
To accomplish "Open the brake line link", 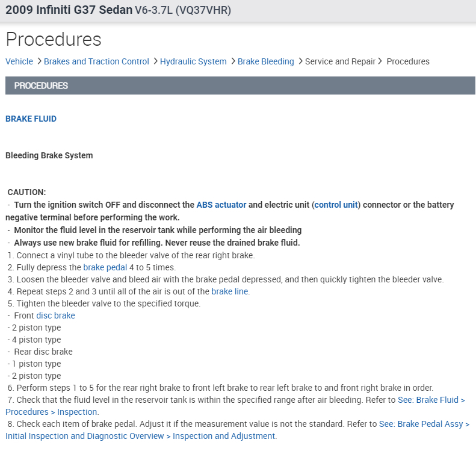I will tap(230, 291).
